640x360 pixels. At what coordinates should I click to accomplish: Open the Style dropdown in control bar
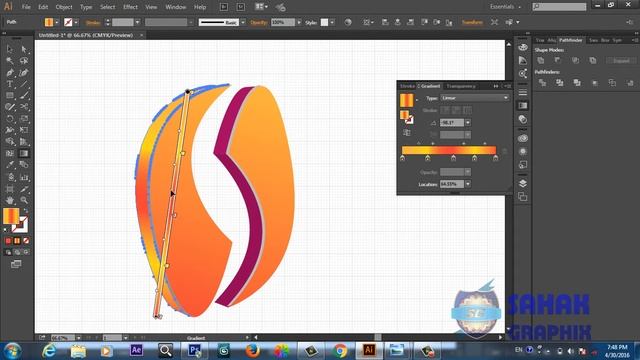coord(332,22)
